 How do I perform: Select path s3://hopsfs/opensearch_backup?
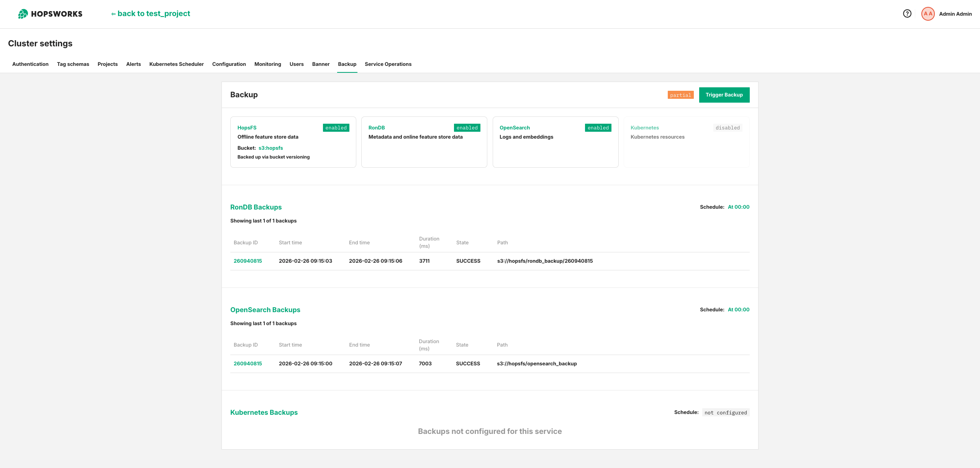point(537,363)
